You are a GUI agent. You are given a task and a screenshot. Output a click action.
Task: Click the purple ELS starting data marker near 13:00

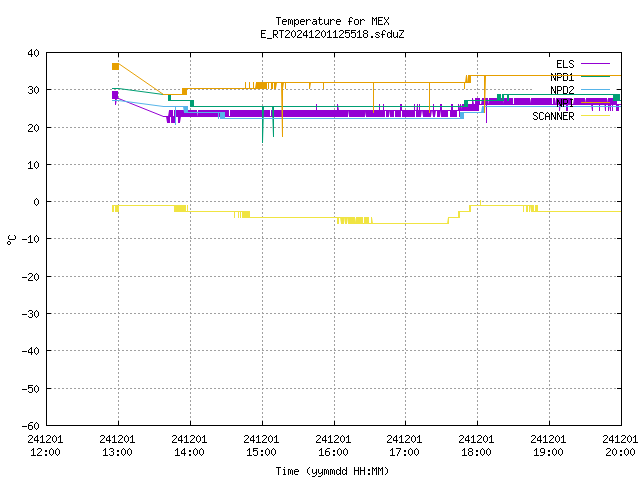tap(115, 95)
